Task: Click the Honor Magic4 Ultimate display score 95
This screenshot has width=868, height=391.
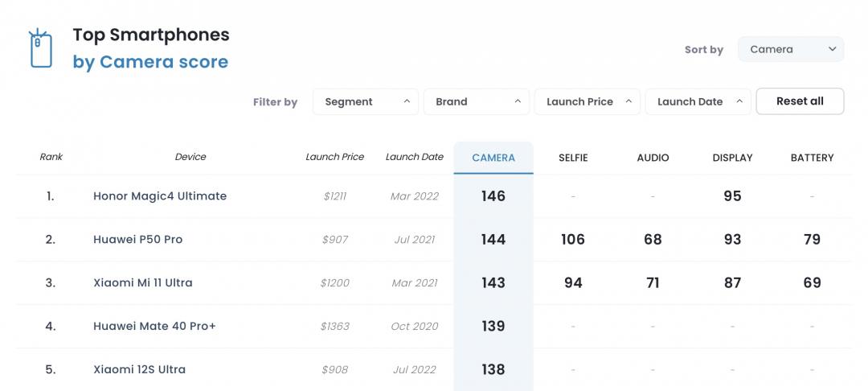Action: 732,196
